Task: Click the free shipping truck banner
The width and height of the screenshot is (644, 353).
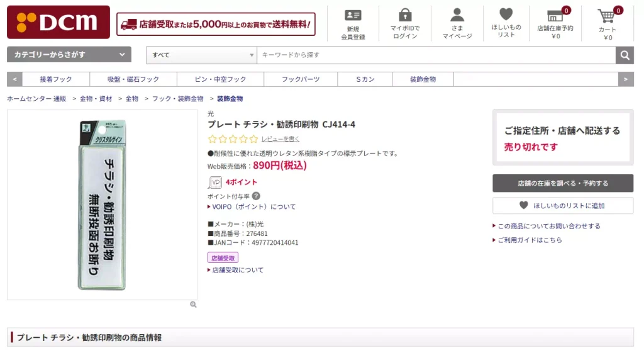Action: (216, 25)
